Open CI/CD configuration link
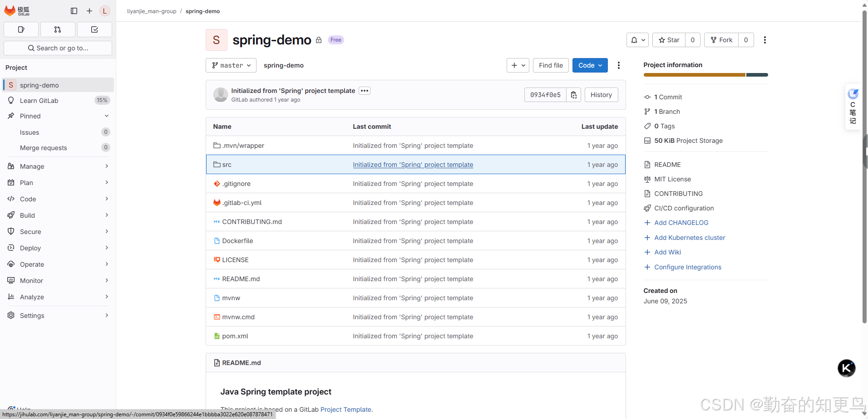 (x=679, y=208)
